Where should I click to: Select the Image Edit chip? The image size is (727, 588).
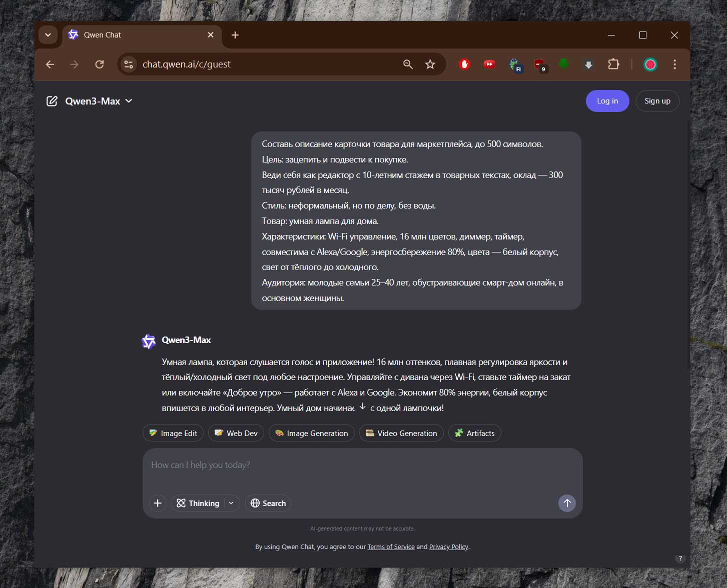(x=173, y=433)
